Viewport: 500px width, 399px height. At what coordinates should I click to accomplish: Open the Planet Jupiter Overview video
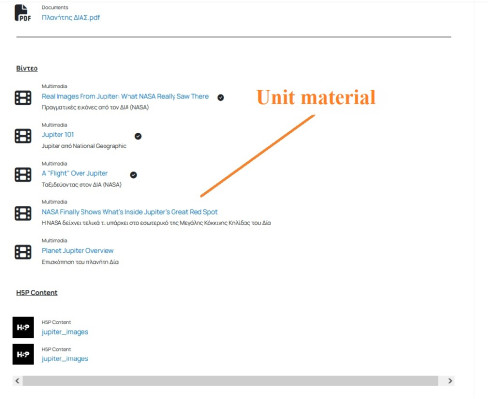(x=77, y=251)
